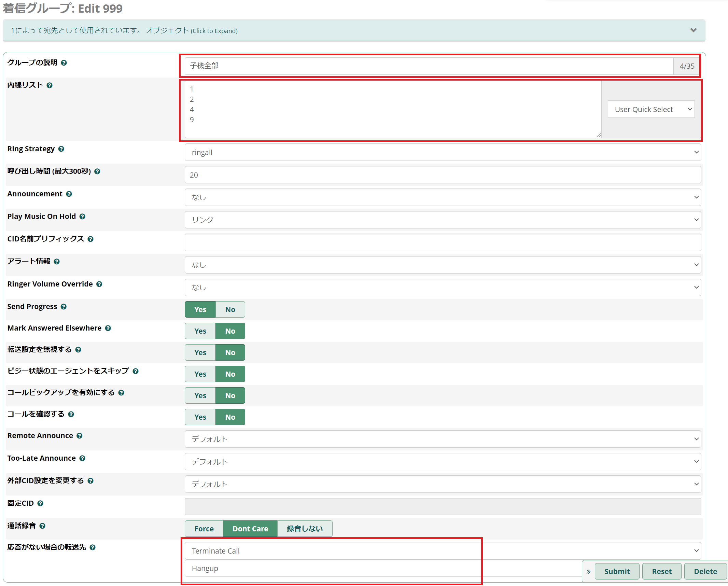This screenshot has height=586, width=728.
Task: Open Terminate Call destination dropdown
Action: point(443,551)
